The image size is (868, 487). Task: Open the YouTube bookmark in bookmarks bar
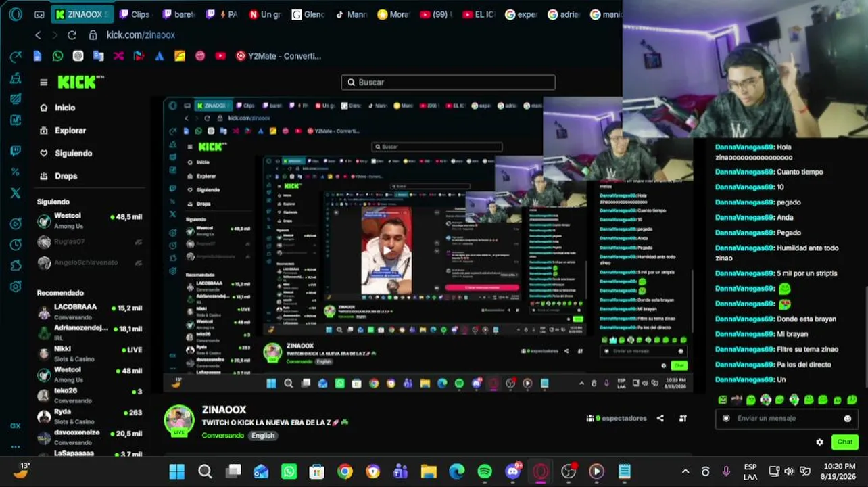pos(220,56)
